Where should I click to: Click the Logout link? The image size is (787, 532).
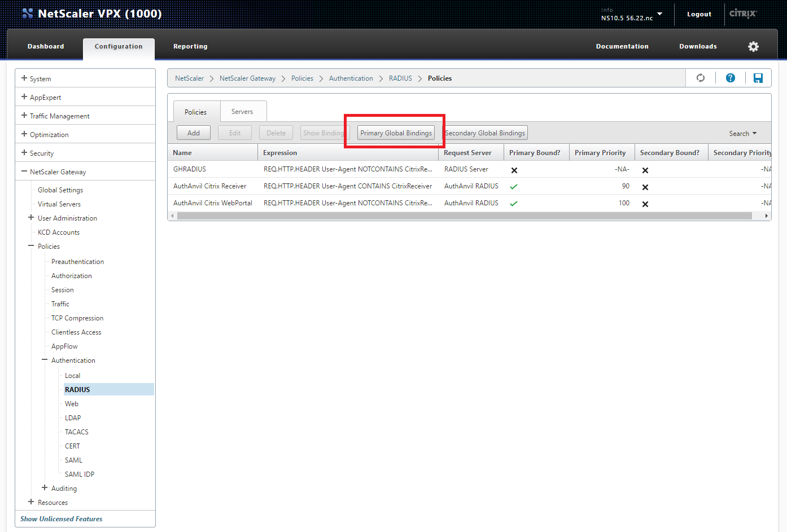pos(699,14)
